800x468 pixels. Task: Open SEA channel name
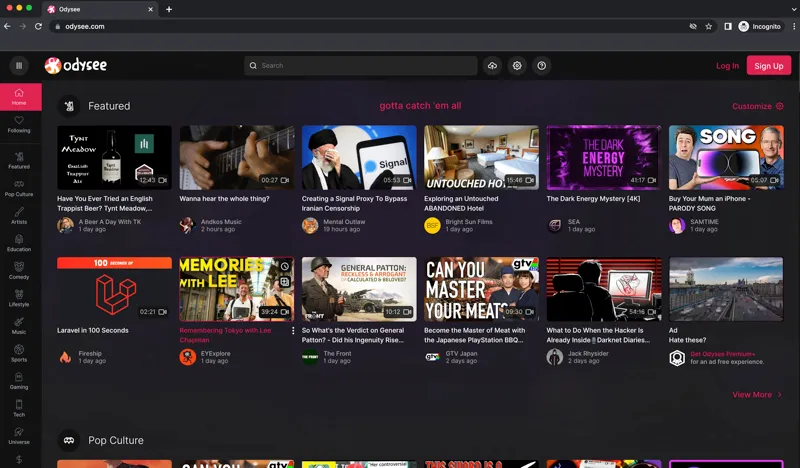tap(573, 221)
